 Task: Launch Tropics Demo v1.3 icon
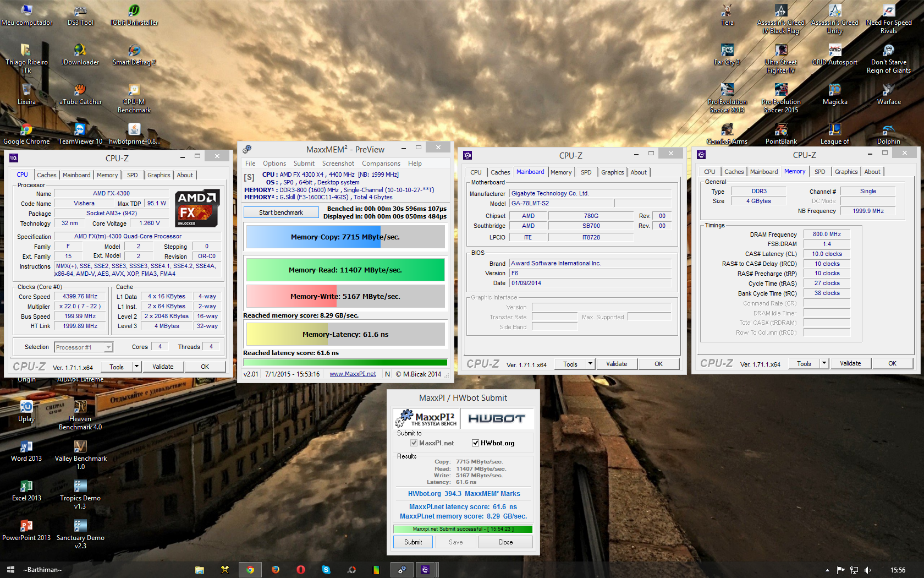[x=80, y=494]
